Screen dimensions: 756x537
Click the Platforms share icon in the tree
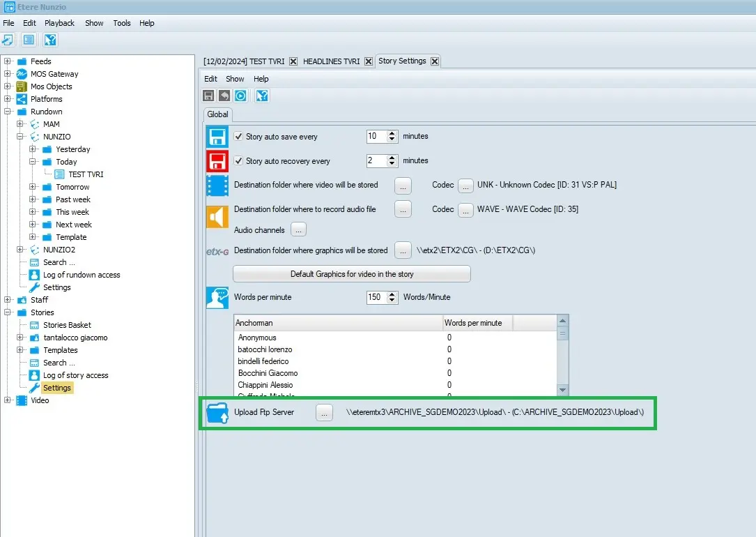click(22, 99)
